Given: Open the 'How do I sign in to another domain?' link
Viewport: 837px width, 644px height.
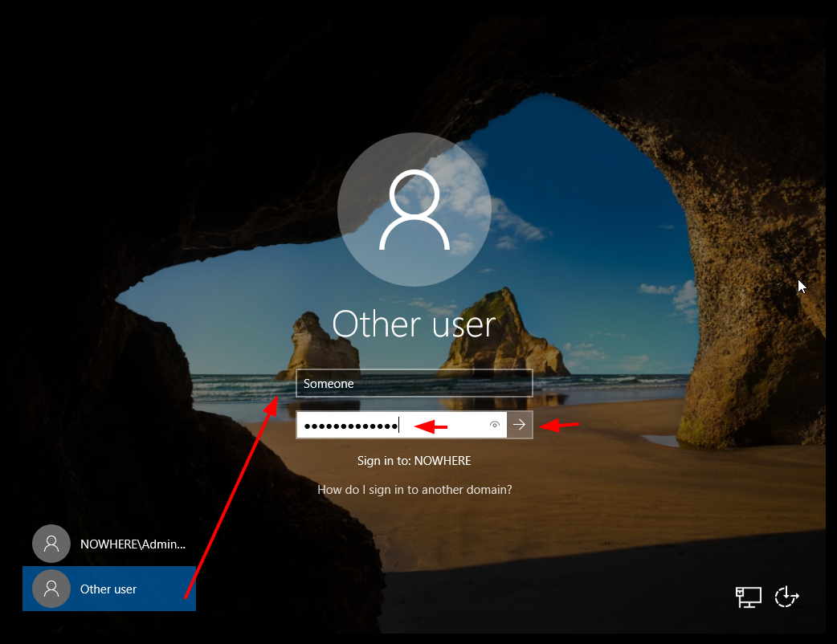Looking at the screenshot, I should pyautogui.click(x=414, y=489).
